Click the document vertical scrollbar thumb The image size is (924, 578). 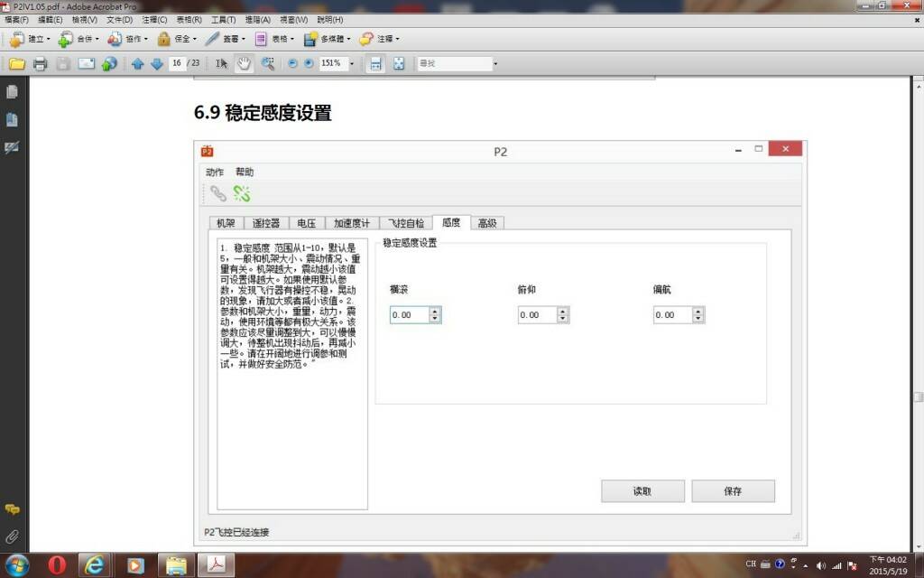pyautogui.click(x=918, y=397)
